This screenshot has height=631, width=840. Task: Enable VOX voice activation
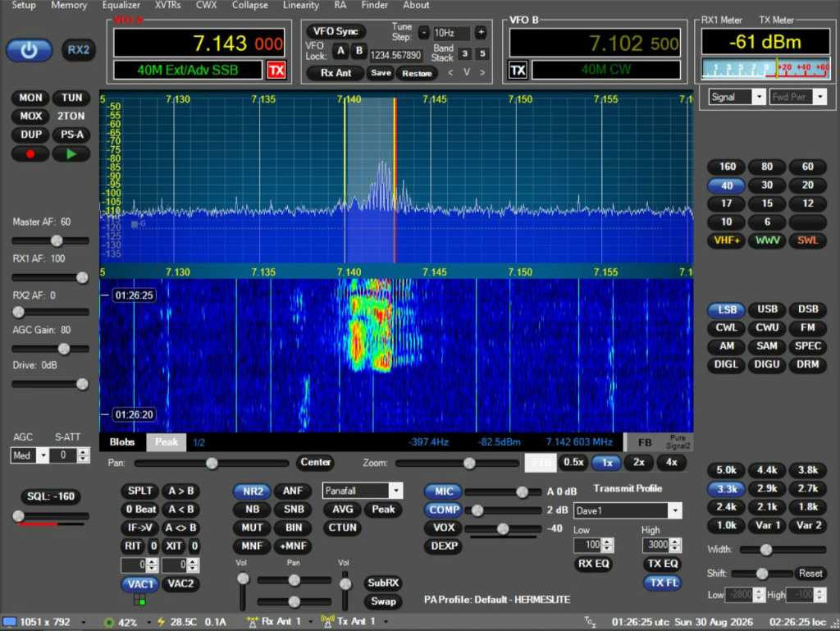point(444,528)
